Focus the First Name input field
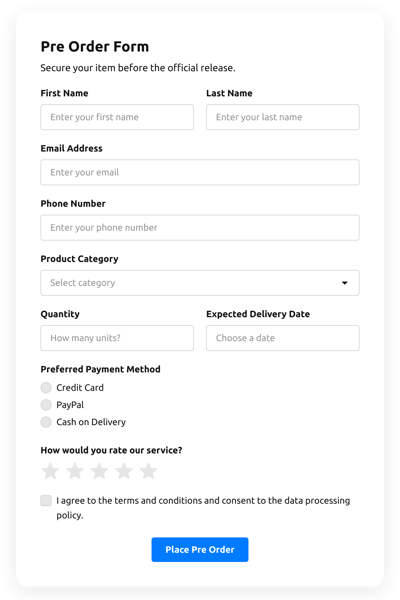 [117, 117]
